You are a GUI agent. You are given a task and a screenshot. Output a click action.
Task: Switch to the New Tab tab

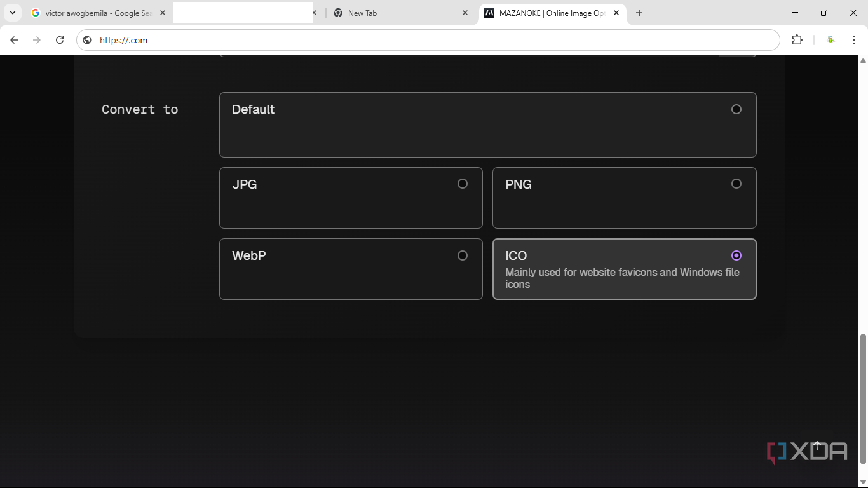tap(400, 13)
